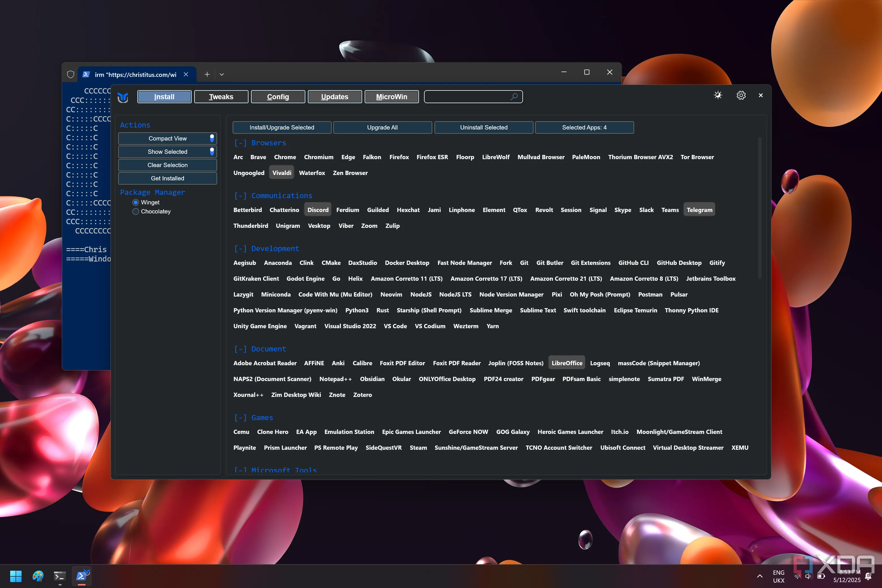Screen dimensions: 882x588
Task: Click the clock and date in the taskbar
Action: click(847, 576)
